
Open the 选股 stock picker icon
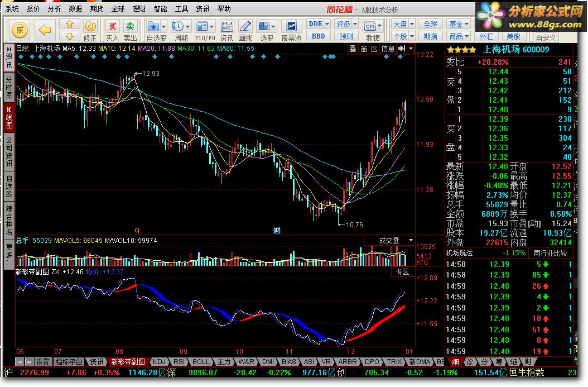(x=263, y=26)
